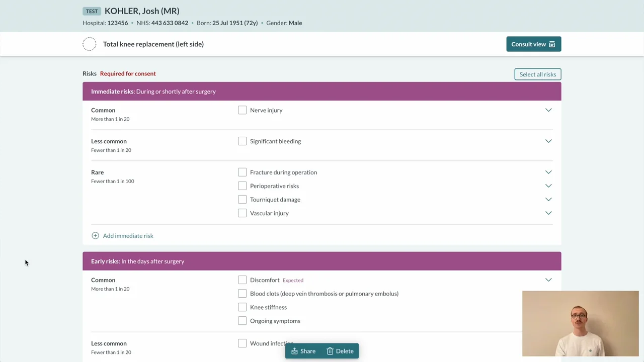Click the dotted circle procedure status icon
Viewport: 644px width, 362px height.
pyautogui.click(x=90, y=44)
